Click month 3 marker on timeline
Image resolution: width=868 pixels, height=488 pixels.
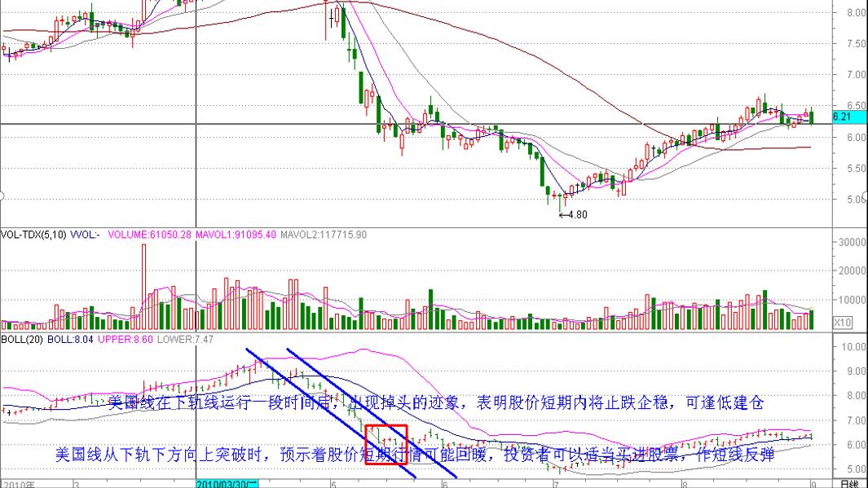click(x=77, y=485)
